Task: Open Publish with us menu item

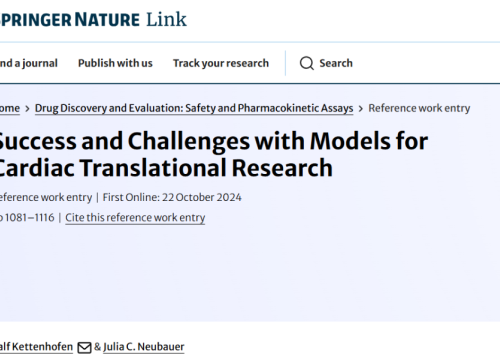Action: 115,63
